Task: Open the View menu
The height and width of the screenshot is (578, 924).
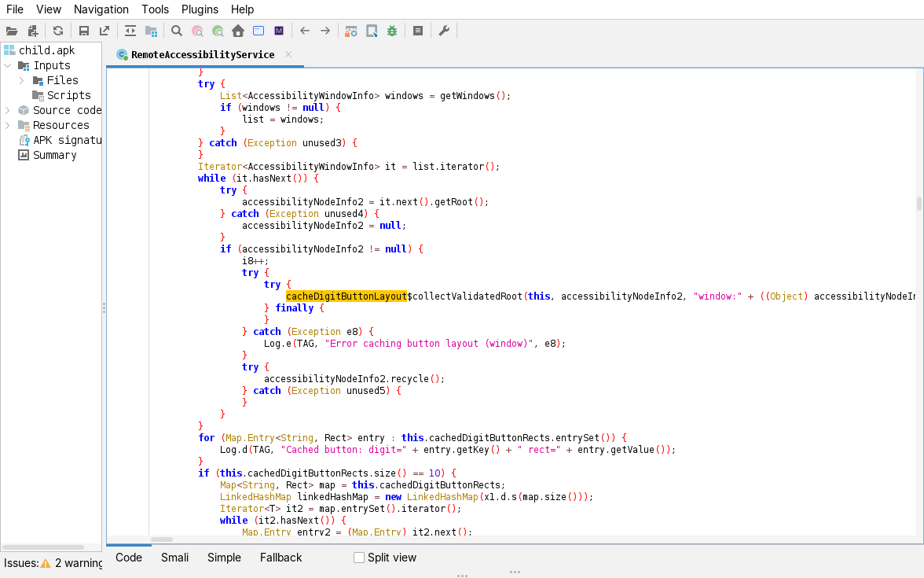Action: pyautogui.click(x=49, y=9)
